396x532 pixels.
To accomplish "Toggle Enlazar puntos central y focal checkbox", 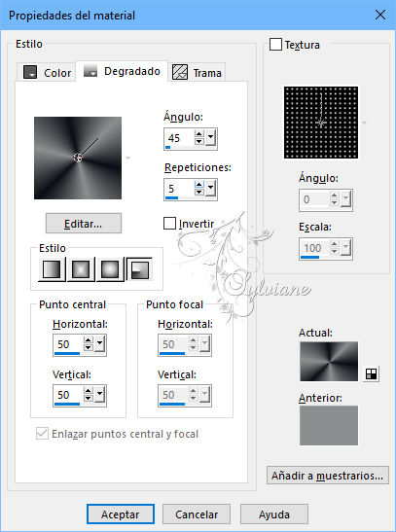I will (42, 434).
